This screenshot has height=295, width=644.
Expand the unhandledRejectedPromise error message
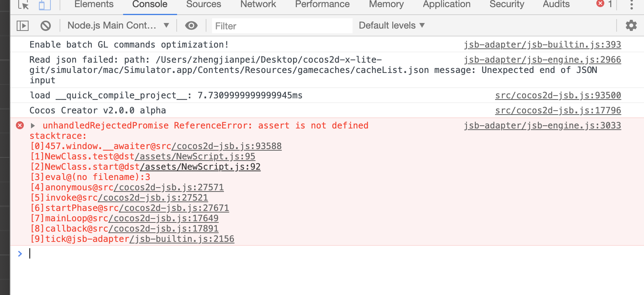[x=33, y=126]
